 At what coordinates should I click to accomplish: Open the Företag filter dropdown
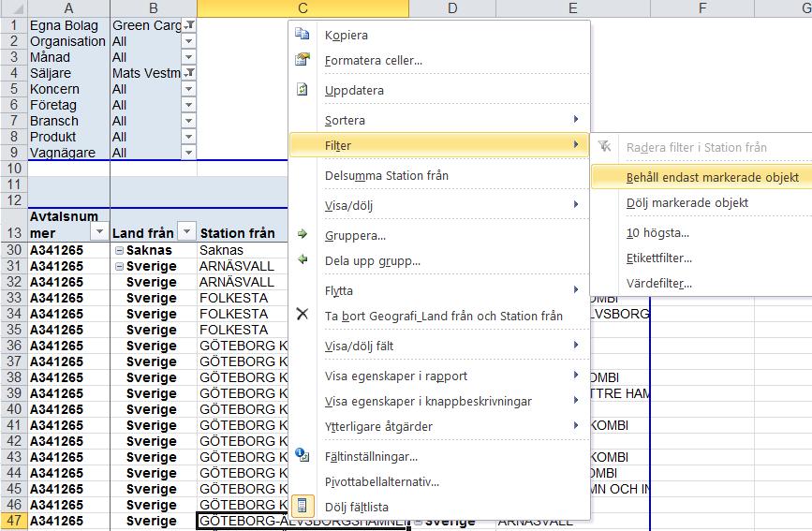[x=189, y=105]
